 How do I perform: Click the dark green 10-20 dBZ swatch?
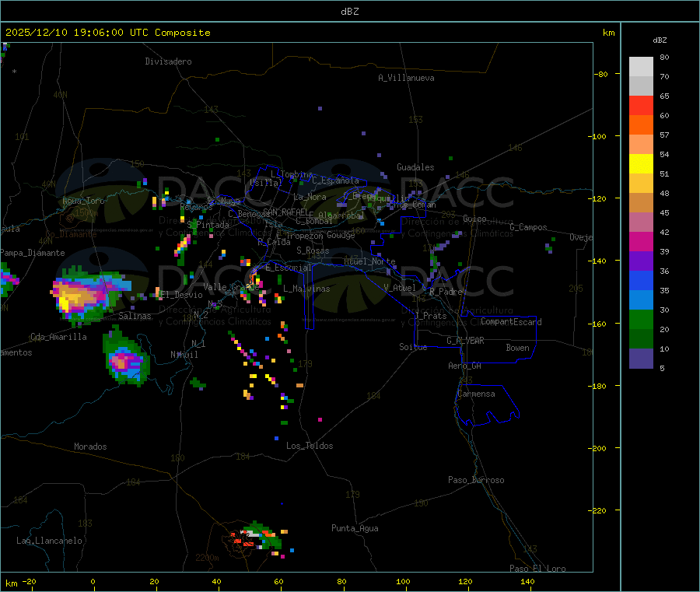(x=641, y=338)
